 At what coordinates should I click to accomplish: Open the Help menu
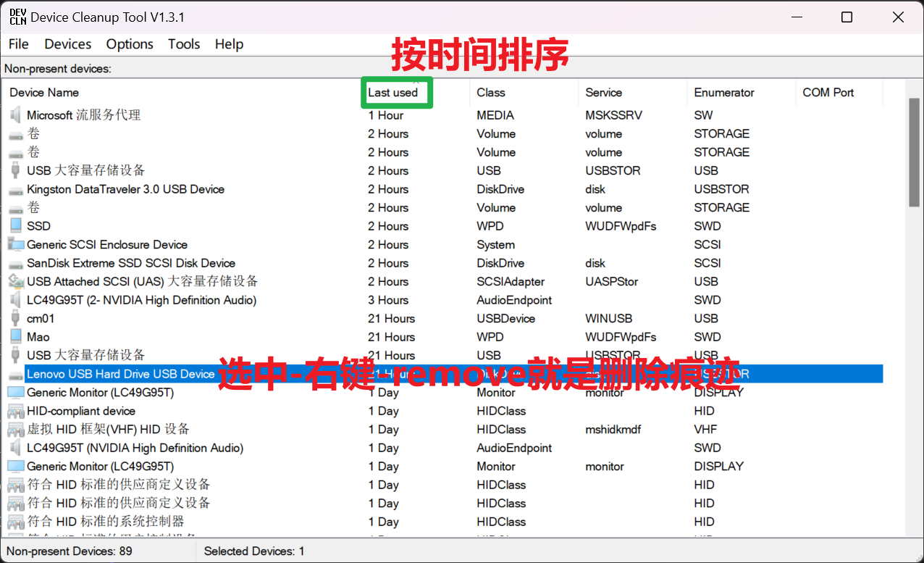229,44
